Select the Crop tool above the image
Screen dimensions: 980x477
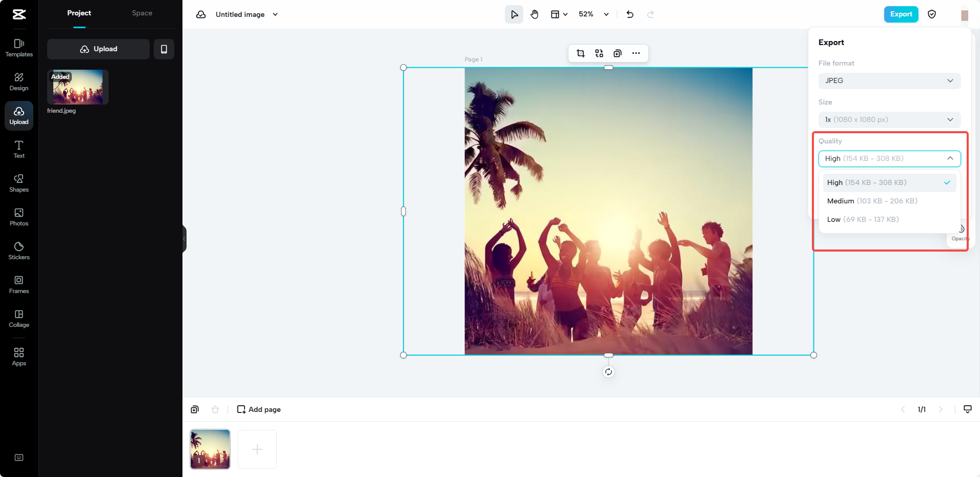point(580,53)
